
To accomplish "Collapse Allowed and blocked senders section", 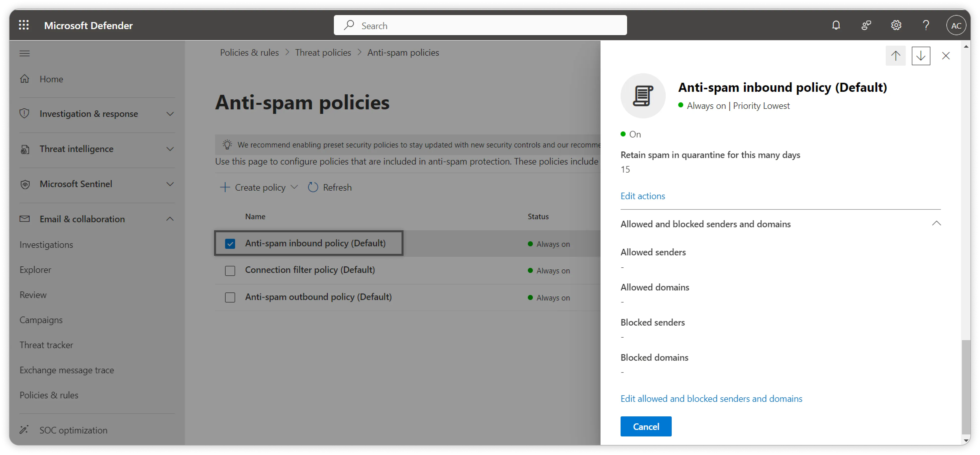I will pos(936,223).
